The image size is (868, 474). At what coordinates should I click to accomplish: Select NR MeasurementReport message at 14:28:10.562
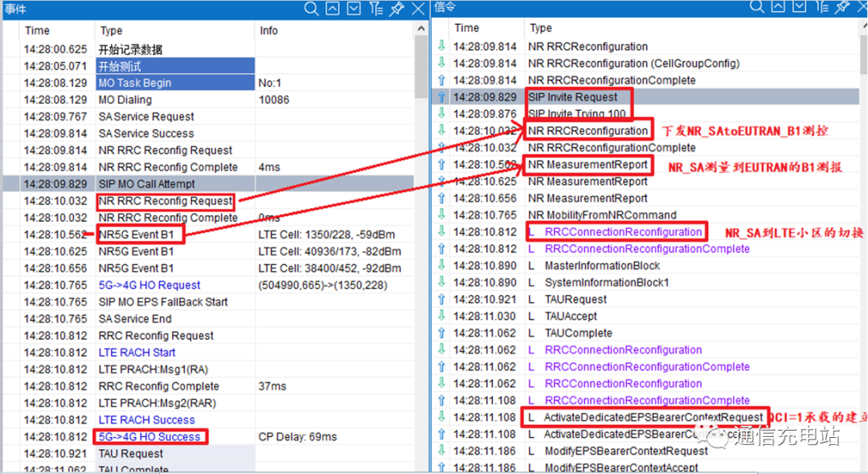(588, 164)
